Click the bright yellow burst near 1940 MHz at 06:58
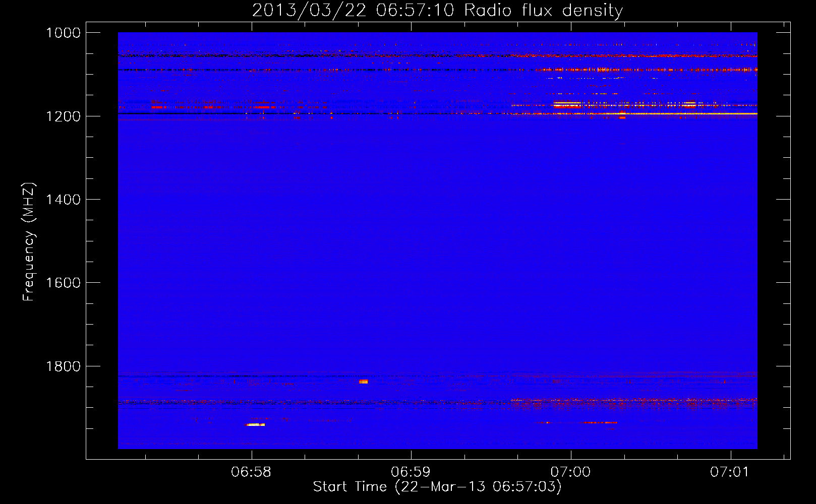 pos(256,425)
